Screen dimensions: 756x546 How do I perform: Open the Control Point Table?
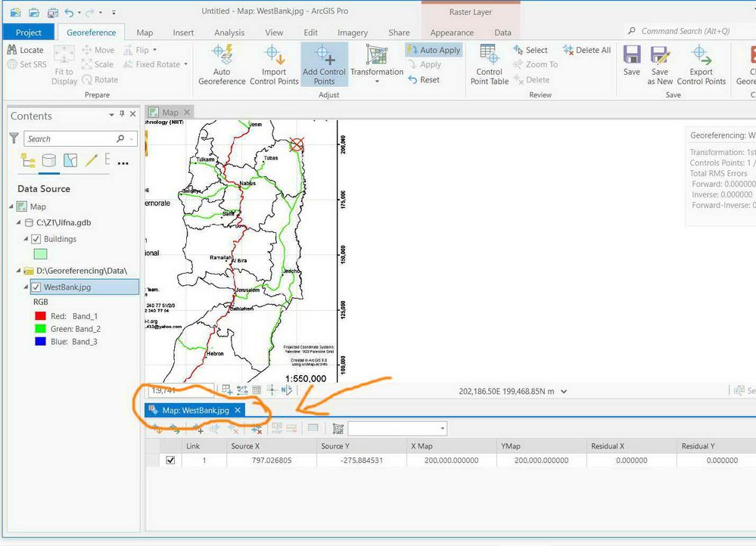coord(490,65)
